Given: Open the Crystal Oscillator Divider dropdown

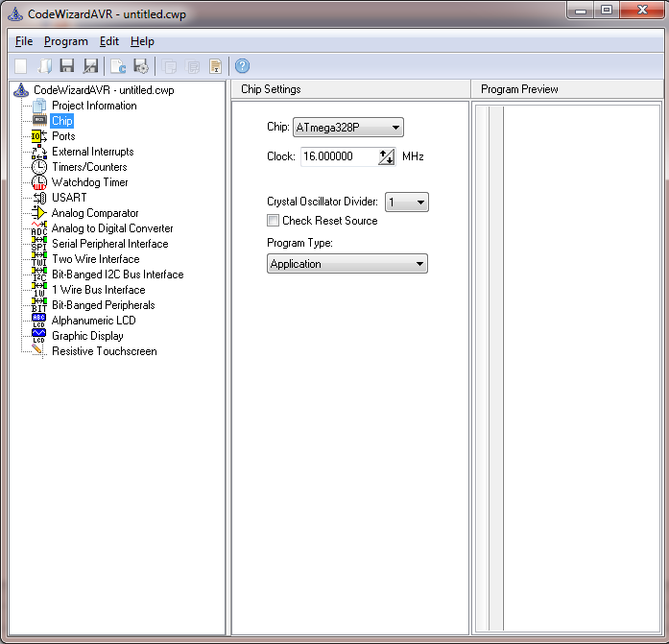Looking at the screenshot, I should (407, 203).
